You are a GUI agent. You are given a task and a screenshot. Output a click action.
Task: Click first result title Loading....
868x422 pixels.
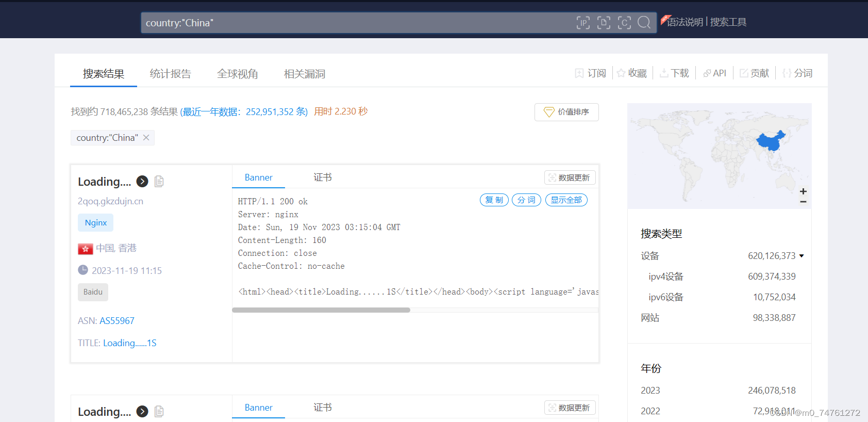(105, 182)
